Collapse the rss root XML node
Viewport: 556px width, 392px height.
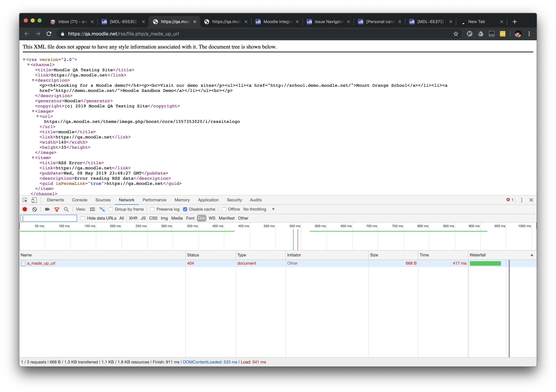click(x=24, y=60)
